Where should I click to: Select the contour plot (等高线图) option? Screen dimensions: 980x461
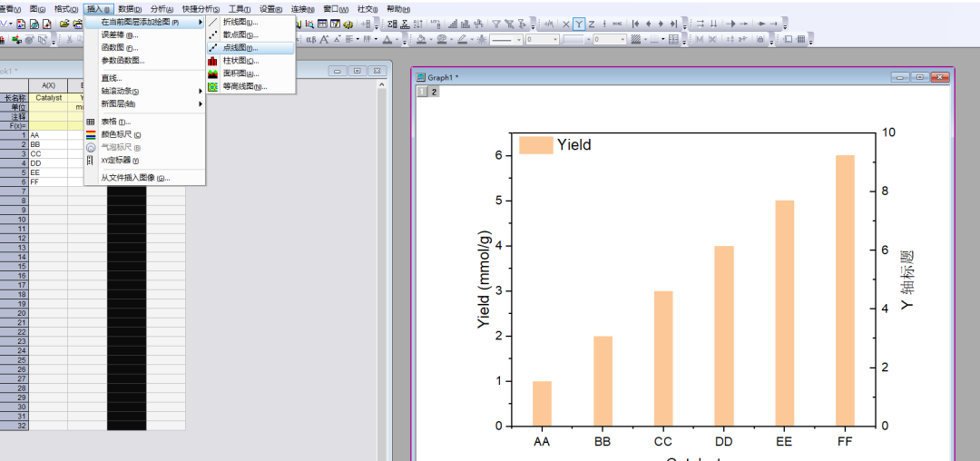coord(244,87)
